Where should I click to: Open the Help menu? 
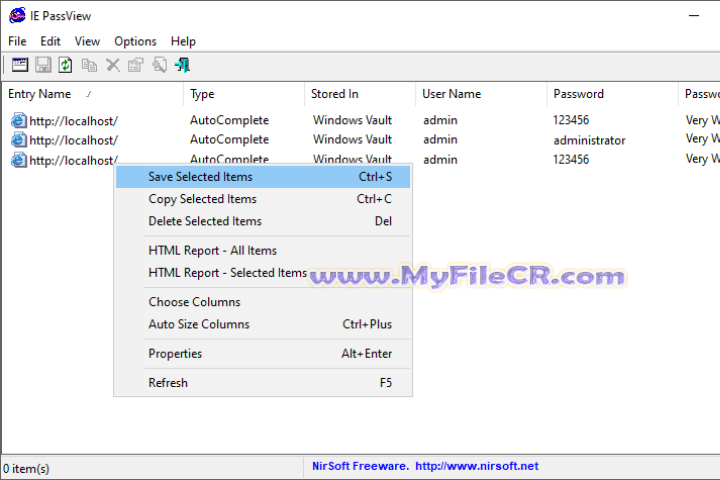pyautogui.click(x=183, y=41)
